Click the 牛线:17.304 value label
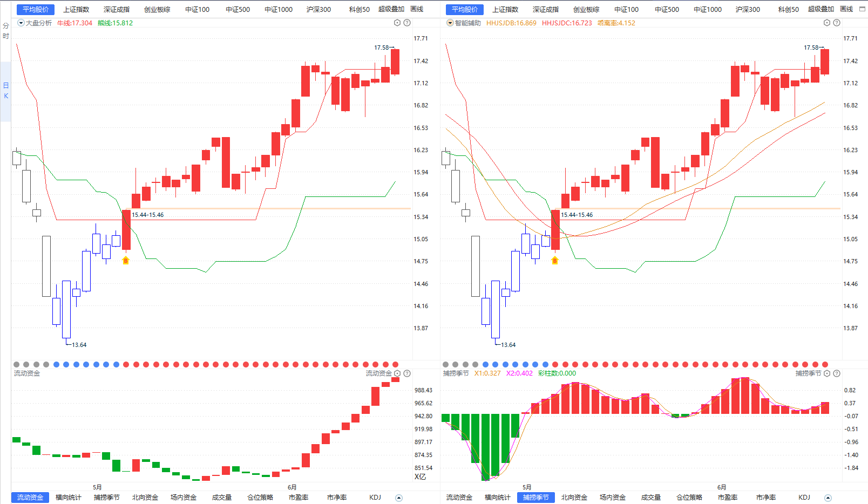 [x=74, y=23]
